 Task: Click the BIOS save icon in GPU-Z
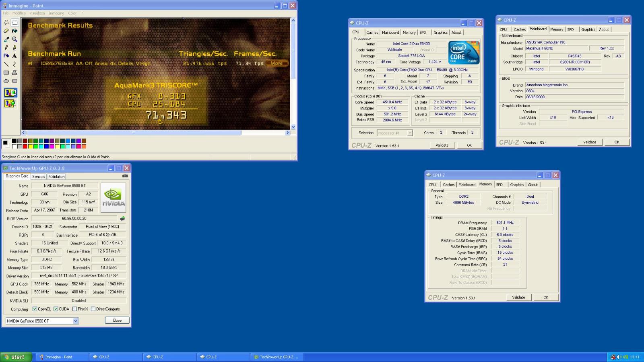pos(122,219)
